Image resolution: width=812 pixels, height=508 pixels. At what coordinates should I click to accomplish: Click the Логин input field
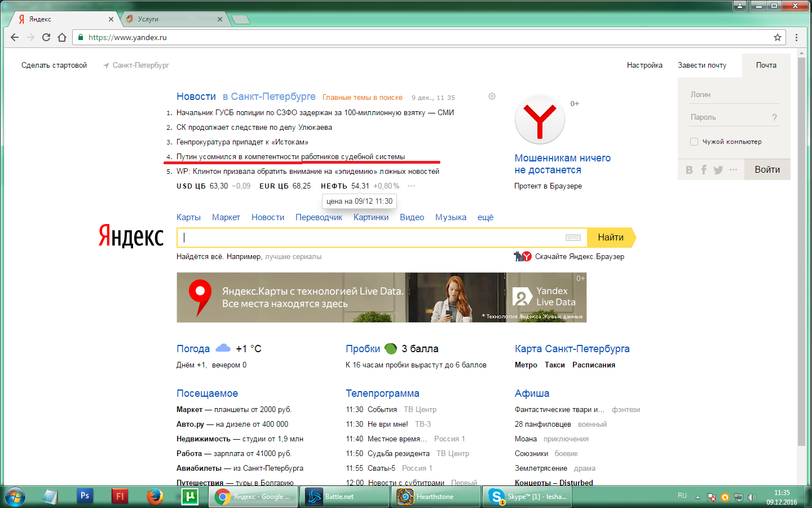point(734,94)
